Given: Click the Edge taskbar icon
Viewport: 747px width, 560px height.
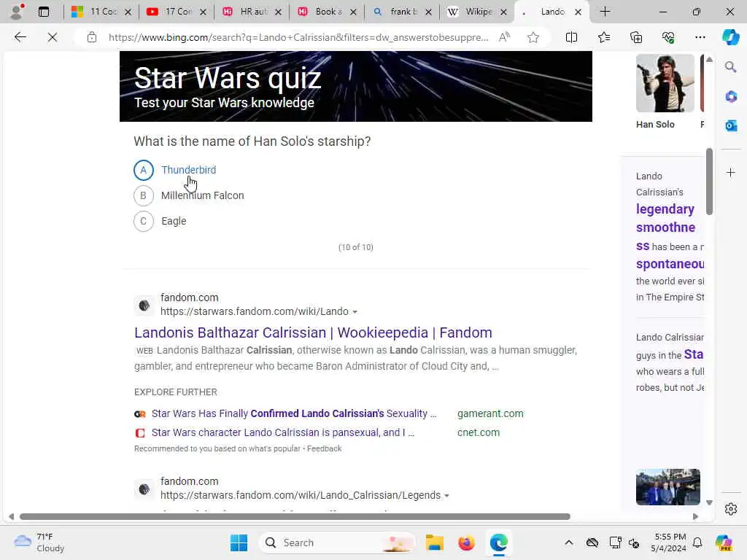Looking at the screenshot, I should [x=498, y=542].
